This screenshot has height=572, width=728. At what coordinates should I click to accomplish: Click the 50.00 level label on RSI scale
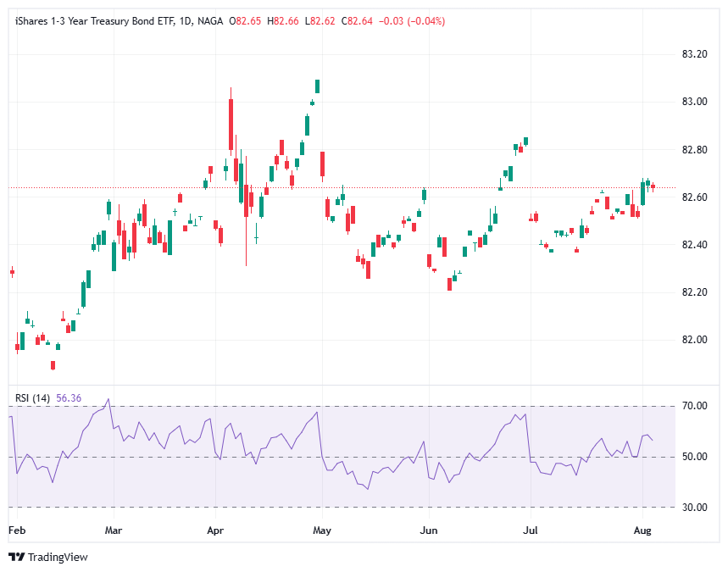(697, 454)
